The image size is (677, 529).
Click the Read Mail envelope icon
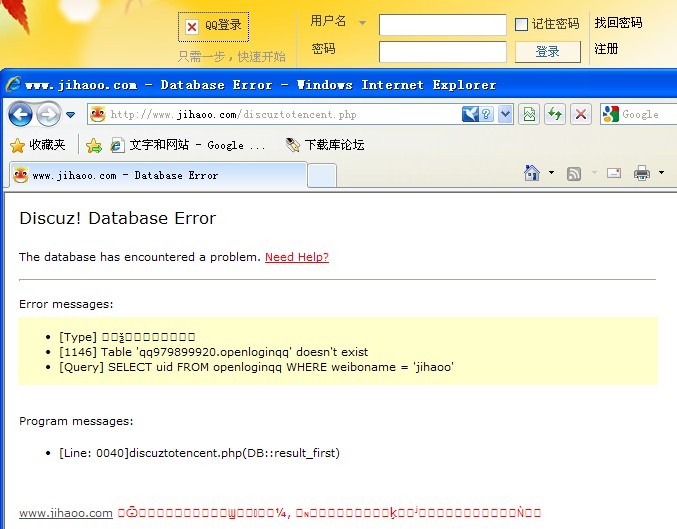pyautogui.click(x=614, y=173)
